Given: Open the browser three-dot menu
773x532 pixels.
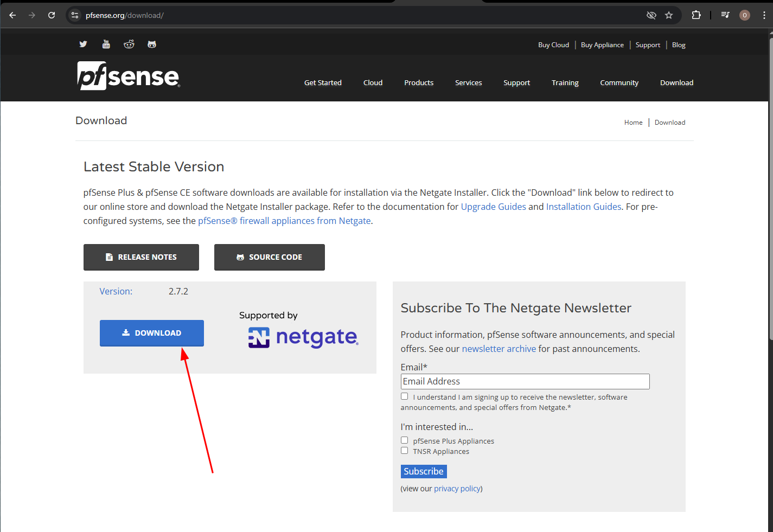Looking at the screenshot, I should click(764, 15).
